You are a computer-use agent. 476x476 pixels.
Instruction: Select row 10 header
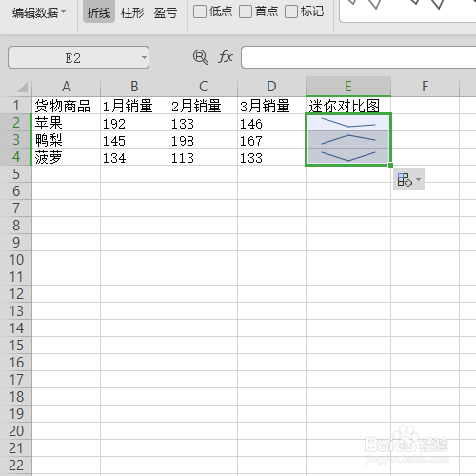click(16, 260)
